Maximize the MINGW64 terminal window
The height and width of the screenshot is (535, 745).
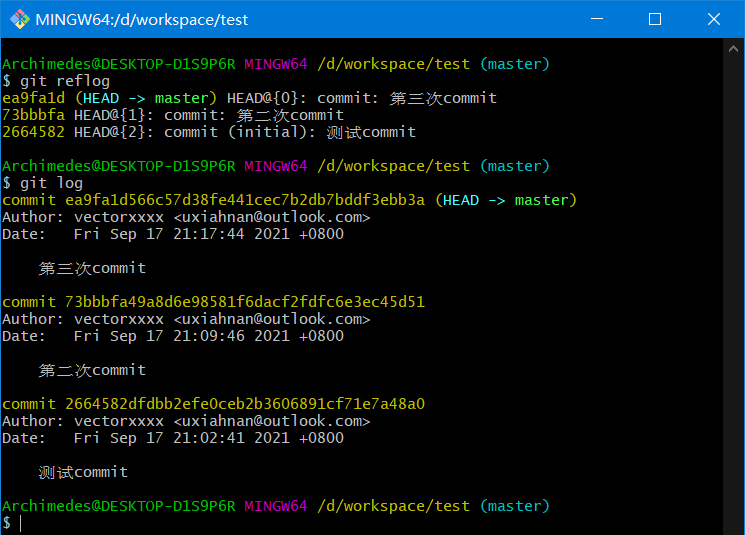pyautogui.click(x=655, y=19)
